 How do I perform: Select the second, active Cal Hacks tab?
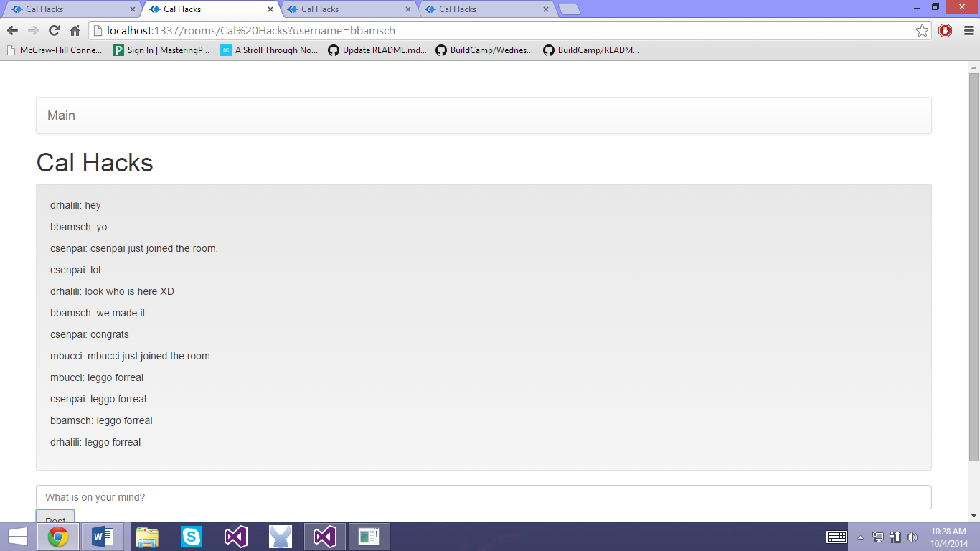pyautogui.click(x=212, y=9)
